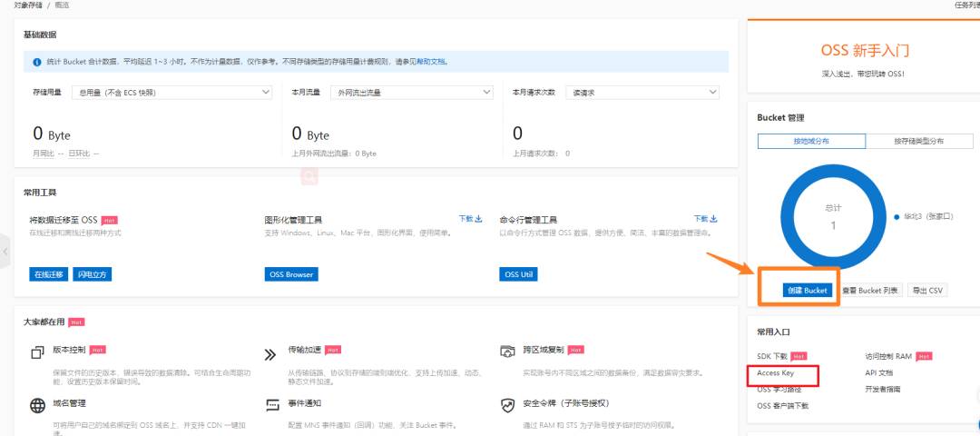Click the blue bucket donut chart
This screenshot has height=436, width=980.
[x=833, y=216]
